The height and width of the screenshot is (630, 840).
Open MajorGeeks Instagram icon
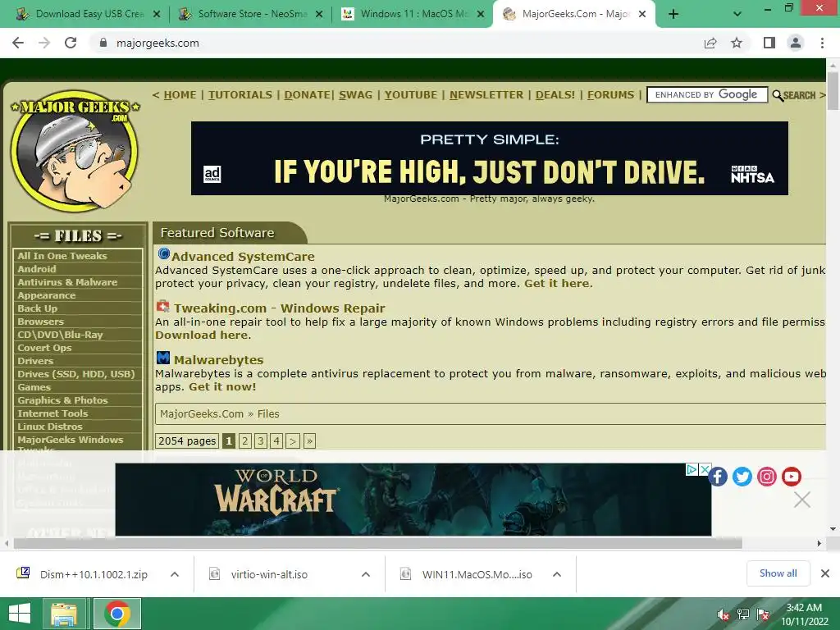pos(767,477)
